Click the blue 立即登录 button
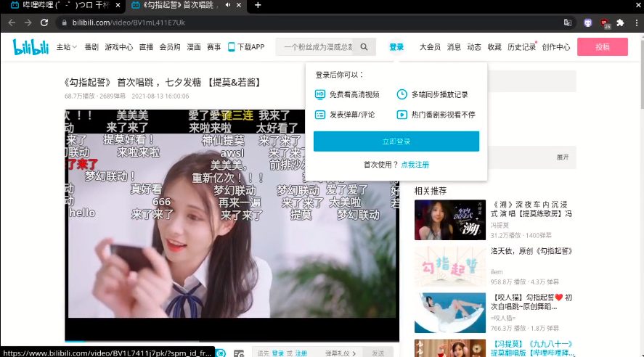The width and height of the screenshot is (644, 357). [x=396, y=141]
